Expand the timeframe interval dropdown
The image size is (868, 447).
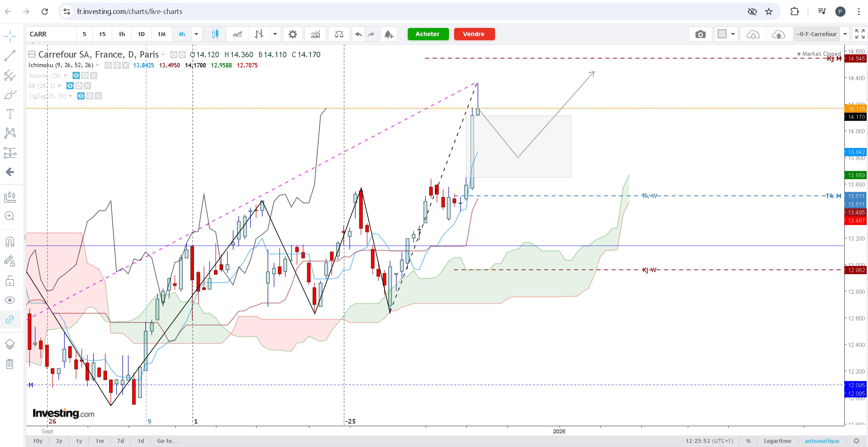point(196,34)
